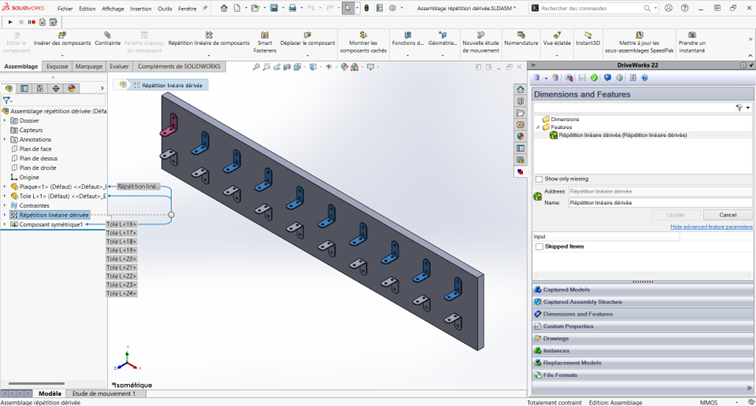Click Montrer les composants cachés

click(363, 42)
